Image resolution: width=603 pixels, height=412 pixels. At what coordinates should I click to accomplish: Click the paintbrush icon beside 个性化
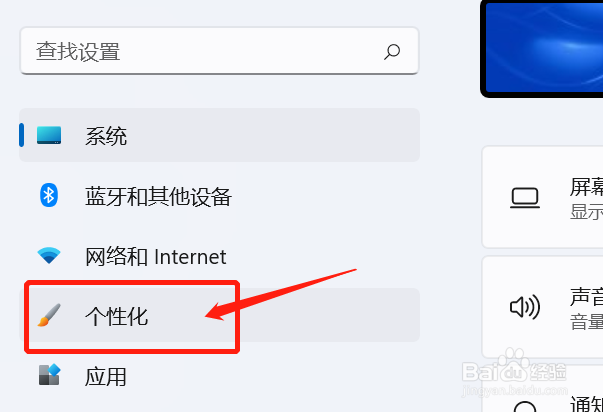pos(49,315)
